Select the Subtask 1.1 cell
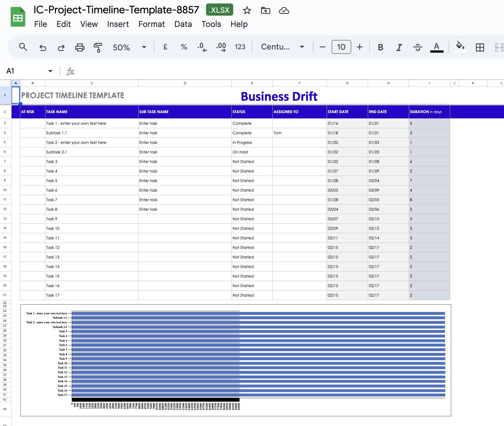 [x=92, y=133]
